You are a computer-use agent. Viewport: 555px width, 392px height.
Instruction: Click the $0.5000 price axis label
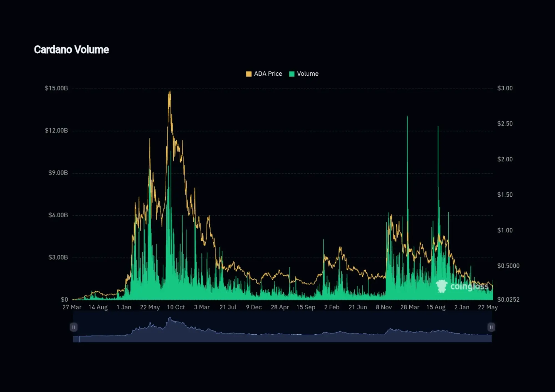point(508,266)
